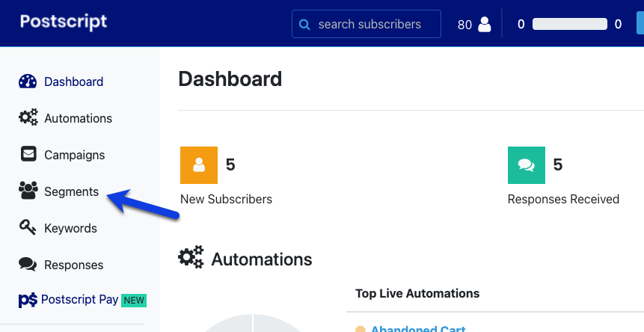
Task: Click the Dashboard gauge icon in sidebar
Action: (x=28, y=82)
